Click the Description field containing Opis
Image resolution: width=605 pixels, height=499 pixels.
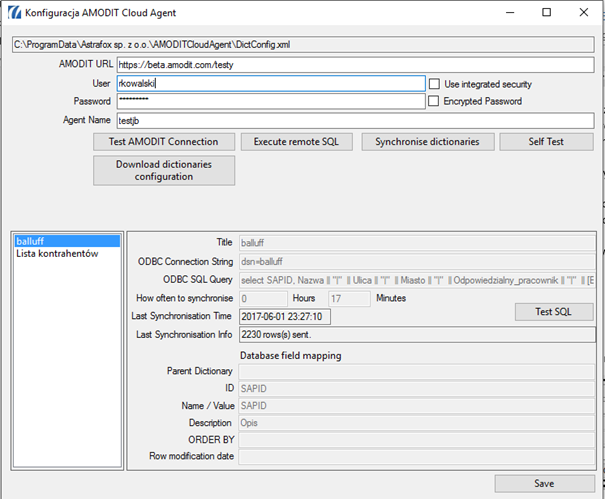tap(416, 423)
